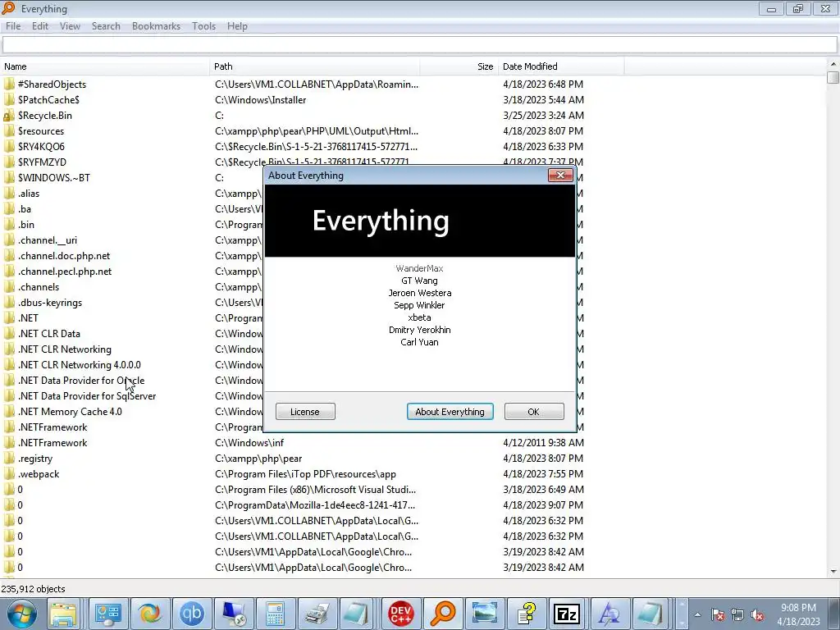Select .NET Data Provider for SqlServer
Viewport: 840px width, 630px height.
point(87,396)
